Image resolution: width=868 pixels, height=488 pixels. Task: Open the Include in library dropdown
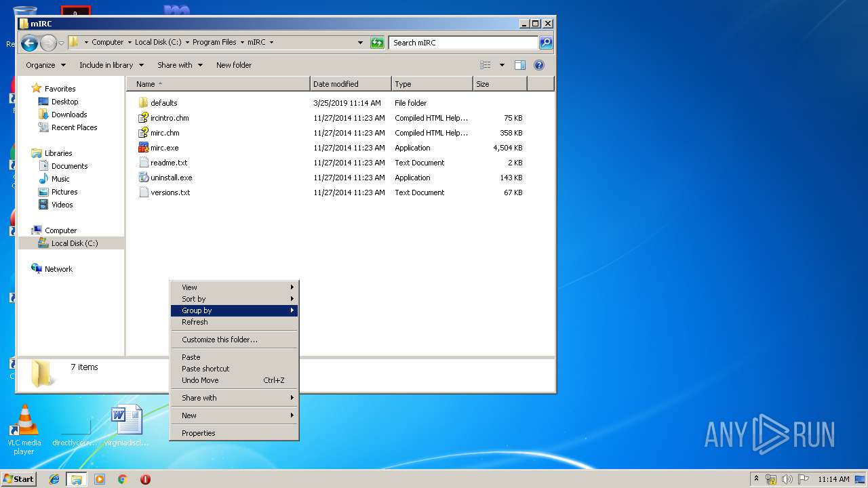click(111, 65)
